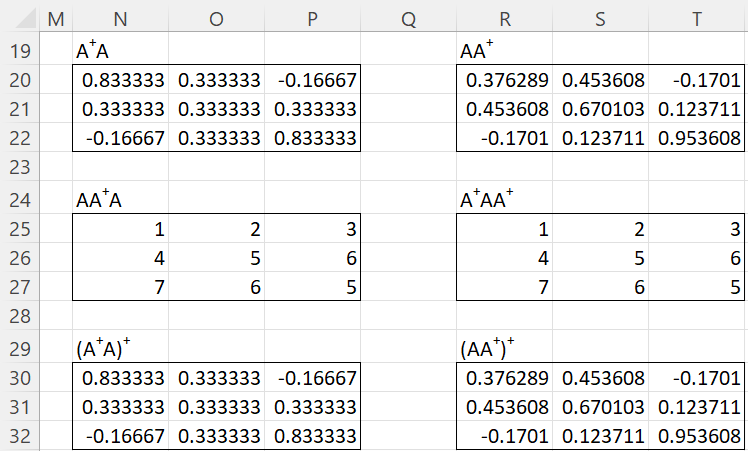Viewport: 748px width, 451px height.
Task: Select cell R24 labeled A+AA+
Action: tap(504, 198)
